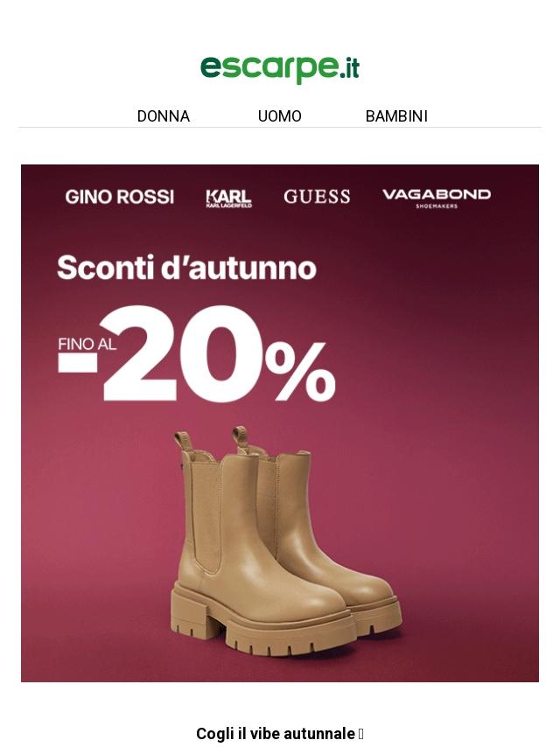Click the emoji placeholder after autunnale

coord(360,734)
